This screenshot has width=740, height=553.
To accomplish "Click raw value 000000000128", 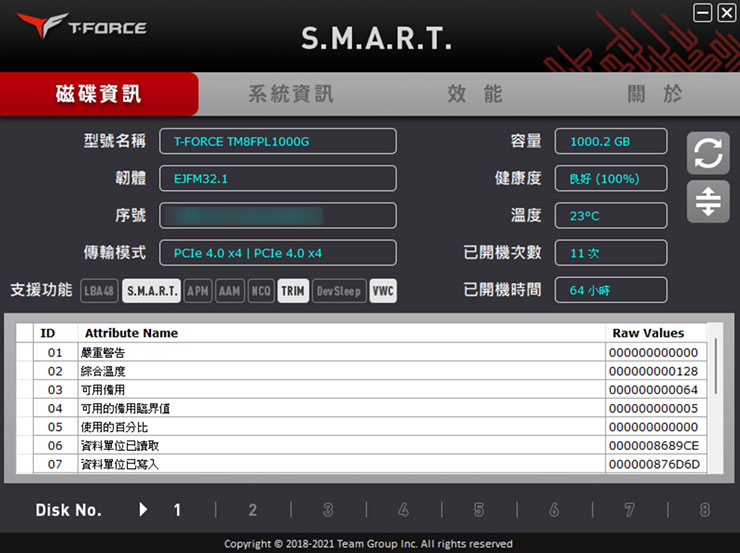I will click(654, 371).
